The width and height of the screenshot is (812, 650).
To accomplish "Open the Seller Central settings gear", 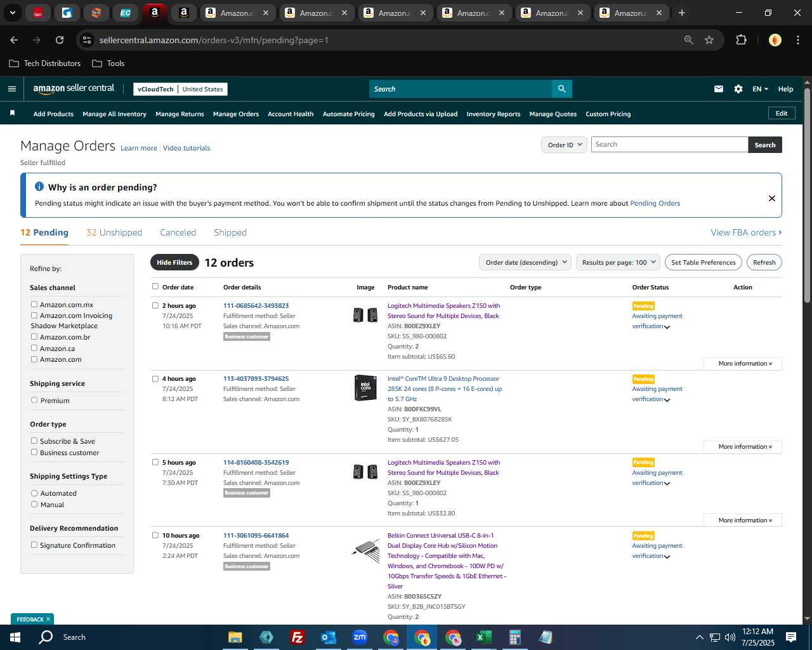I will [738, 89].
